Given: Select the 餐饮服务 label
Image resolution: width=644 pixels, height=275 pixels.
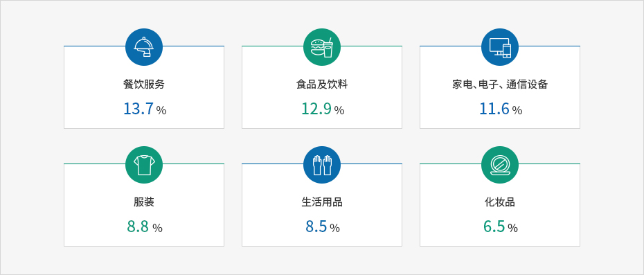Looking at the screenshot, I should (144, 85).
